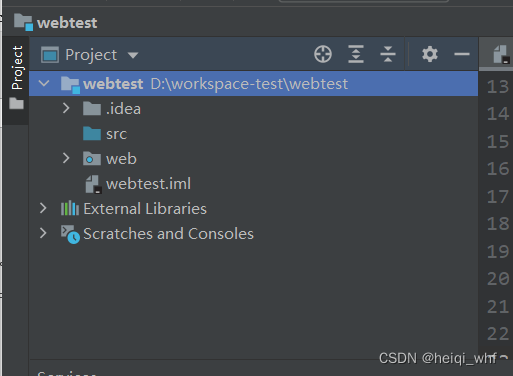The height and width of the screenshot is (376, 513).
Task: Click webtest breadcrumb in navigation bar
Action: click(x=67, y=23)
